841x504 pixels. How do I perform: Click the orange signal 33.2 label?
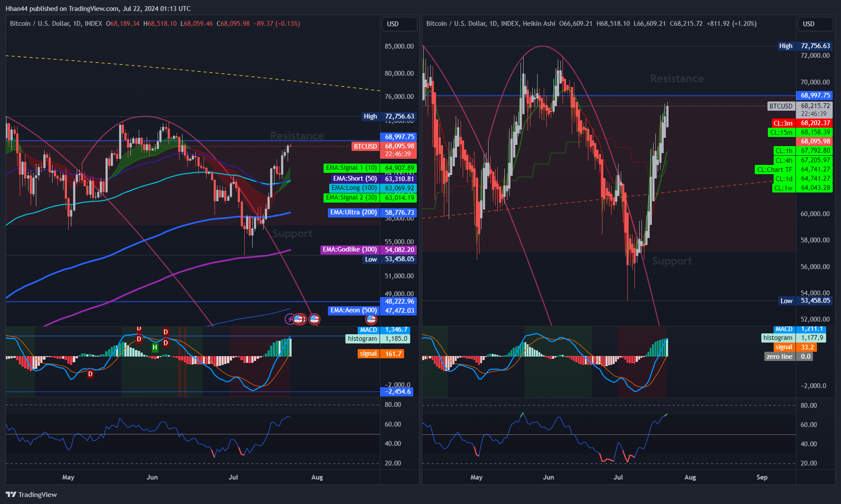(x=795, y=347)
